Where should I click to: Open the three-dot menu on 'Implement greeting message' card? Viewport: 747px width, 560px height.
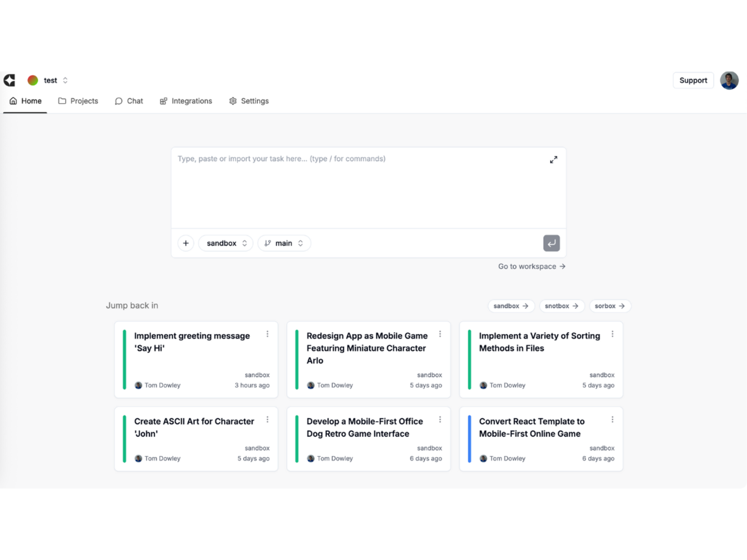(268, 334)
